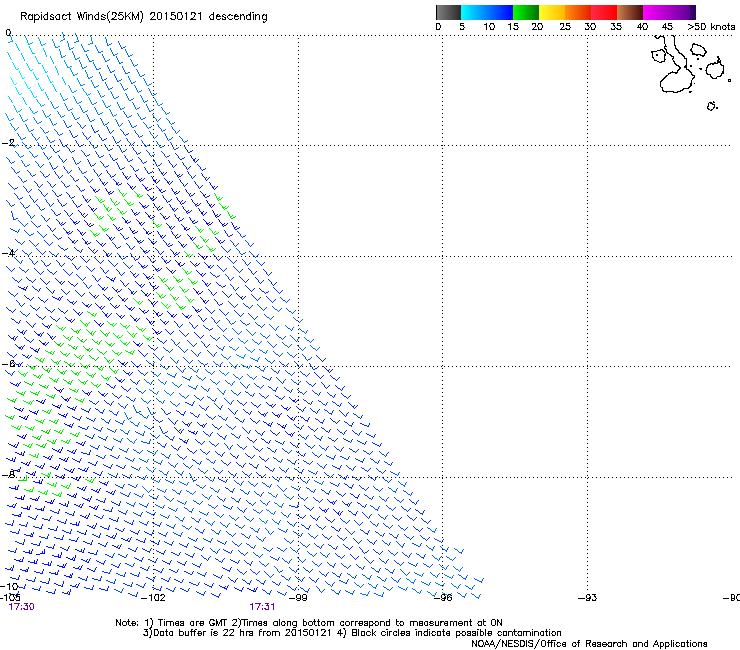The image size is (740, 650).
Task: Click the purple time stamp '17:31'
Action: 262,607
